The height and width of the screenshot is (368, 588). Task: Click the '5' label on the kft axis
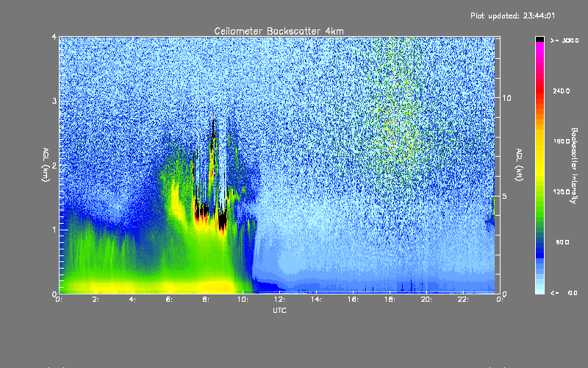tap(504, 197)
